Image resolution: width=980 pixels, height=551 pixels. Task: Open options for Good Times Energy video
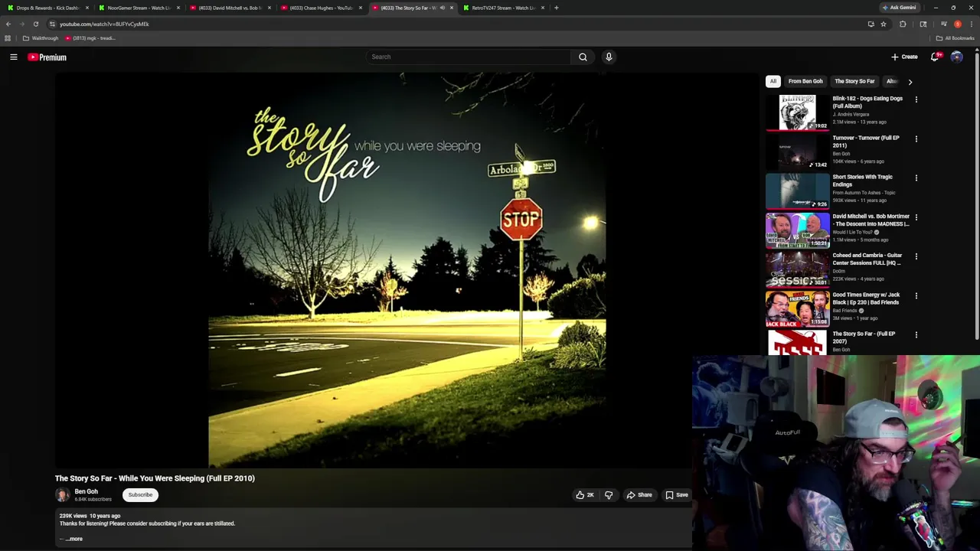point(916,295)
